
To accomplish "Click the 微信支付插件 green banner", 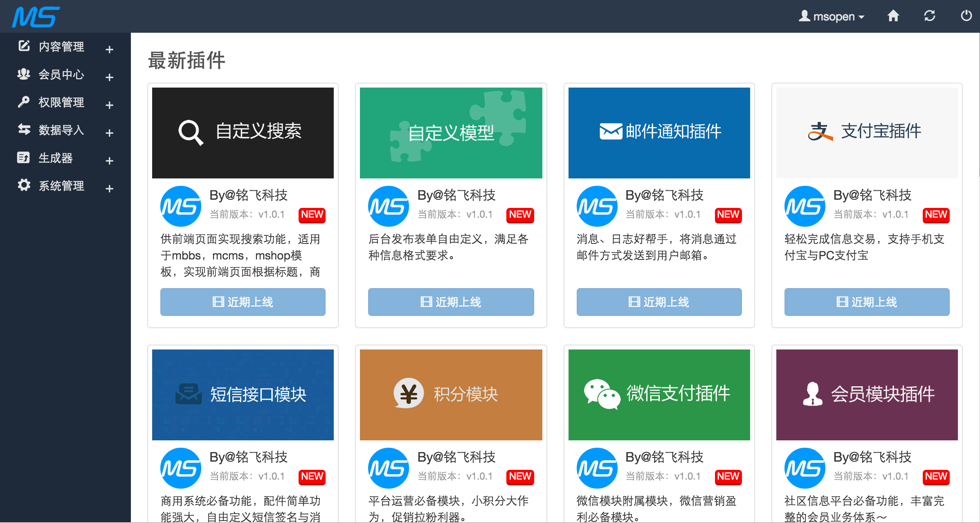I will (x=659, y=395).
